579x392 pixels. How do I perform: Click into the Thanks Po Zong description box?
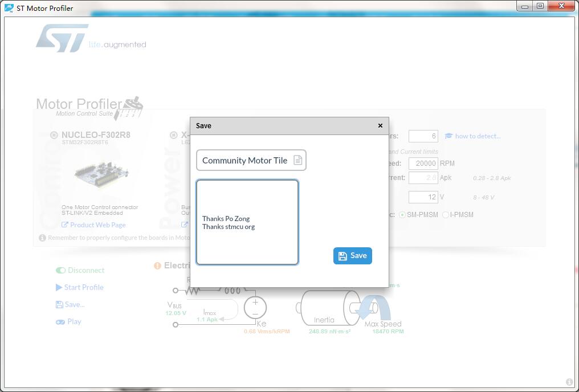[247, 222]
